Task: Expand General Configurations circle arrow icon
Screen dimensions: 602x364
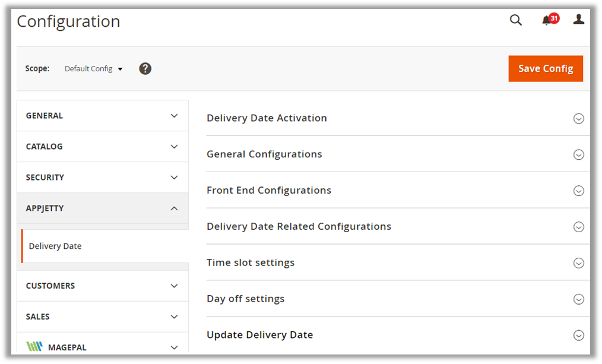Action: (x=578, y=154)
